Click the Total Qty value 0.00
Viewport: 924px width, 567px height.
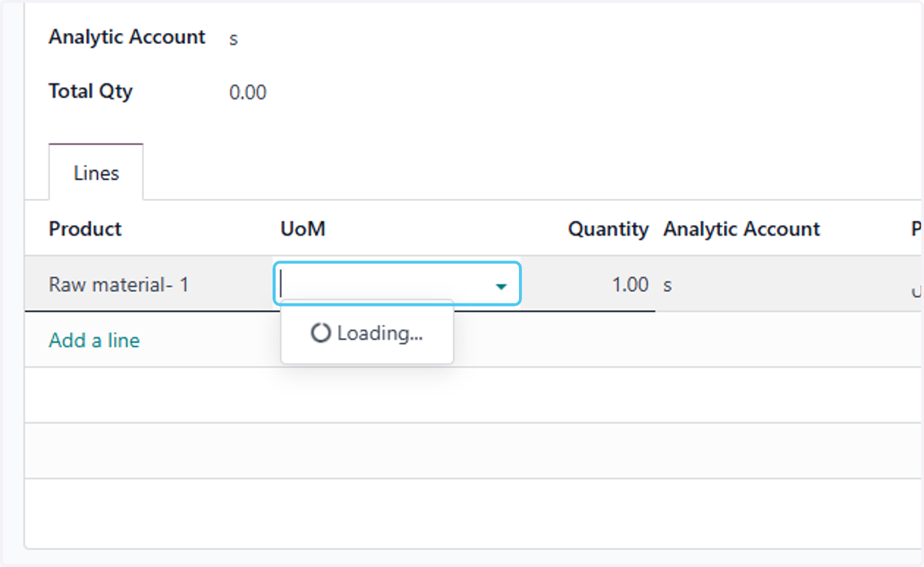point(248,93)
